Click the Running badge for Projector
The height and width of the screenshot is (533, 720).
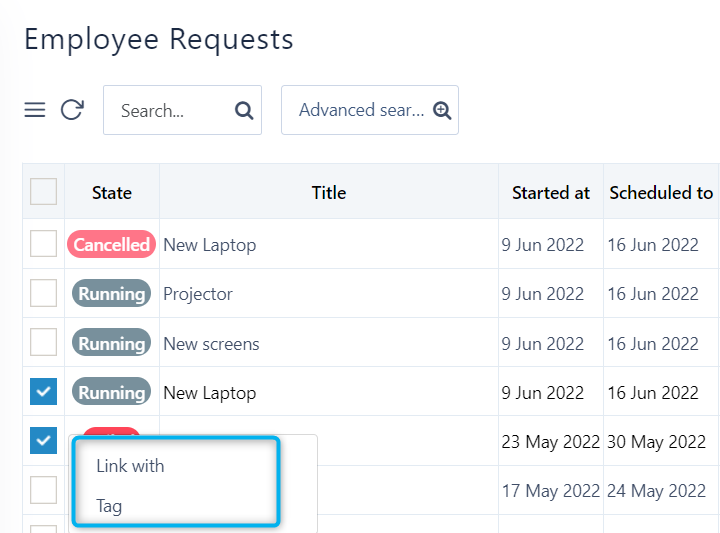point(112,293)
